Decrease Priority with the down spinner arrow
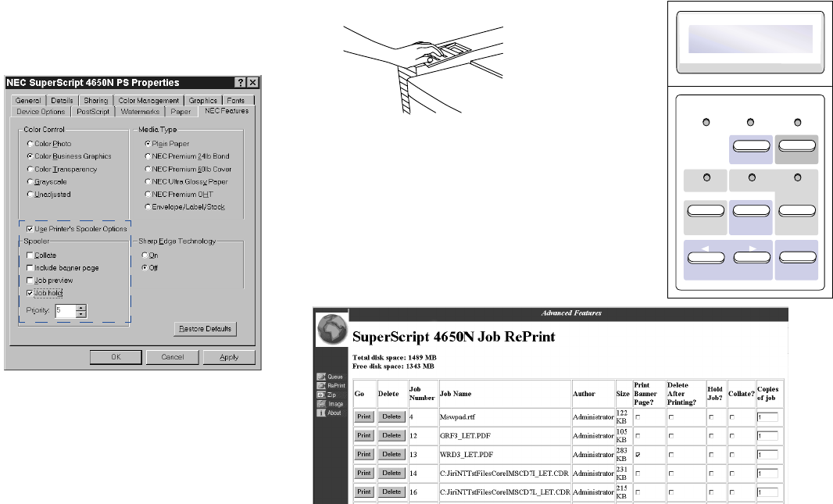Screen dimensions: 833x504 pyautogui.click(x=80, y=314)
